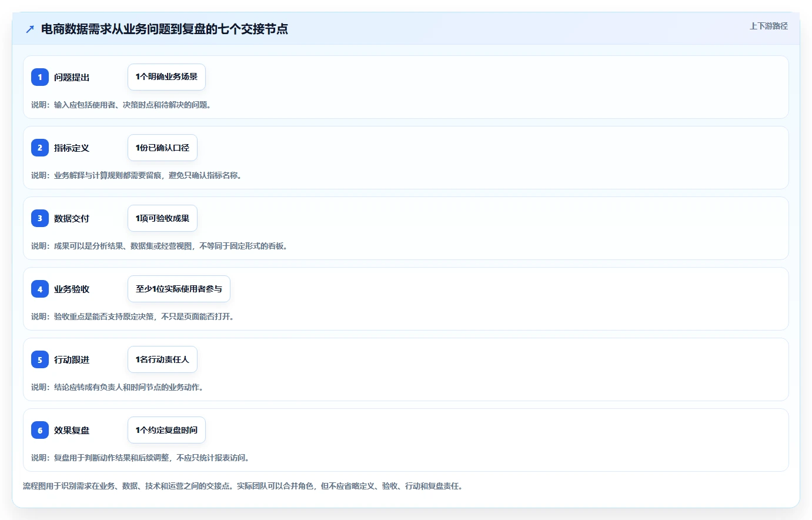Screen dimensions: 812x520
Task: Click step number badge 1
Action: pyautogui.click(x=40, y=77)
